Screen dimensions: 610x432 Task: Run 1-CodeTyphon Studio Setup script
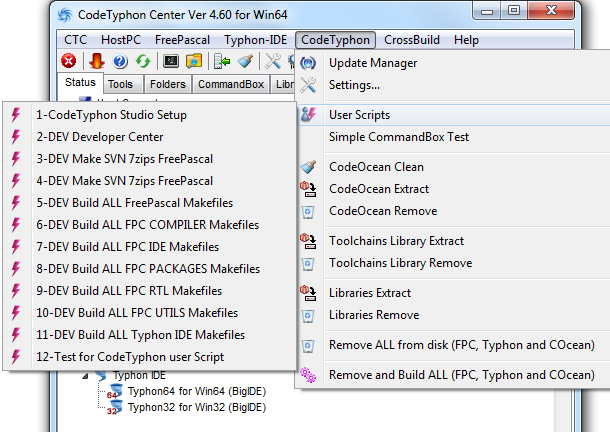(149, 115)
